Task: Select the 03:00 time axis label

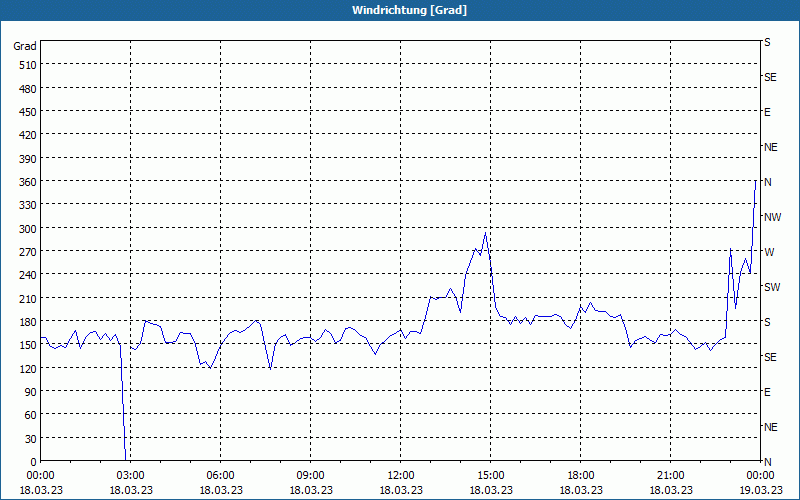Action: 131,476
